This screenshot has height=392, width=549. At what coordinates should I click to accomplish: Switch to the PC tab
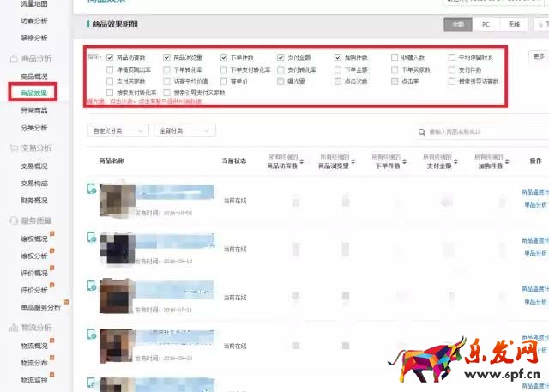tap(486, 26)
